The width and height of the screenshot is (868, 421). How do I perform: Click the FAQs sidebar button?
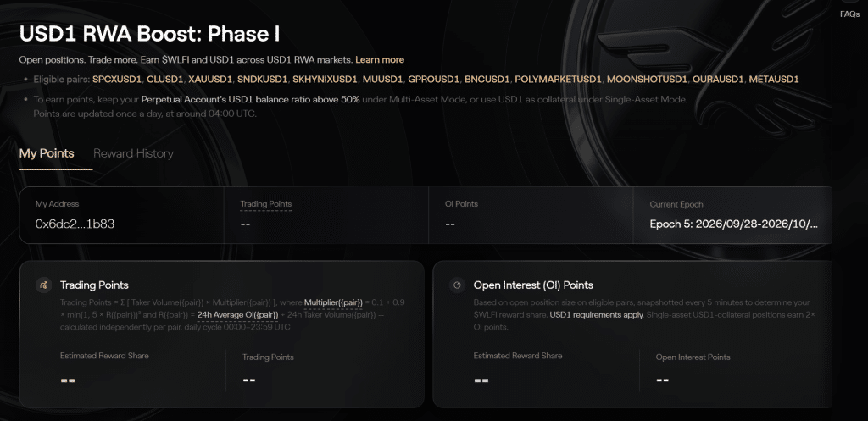(849, 14)
